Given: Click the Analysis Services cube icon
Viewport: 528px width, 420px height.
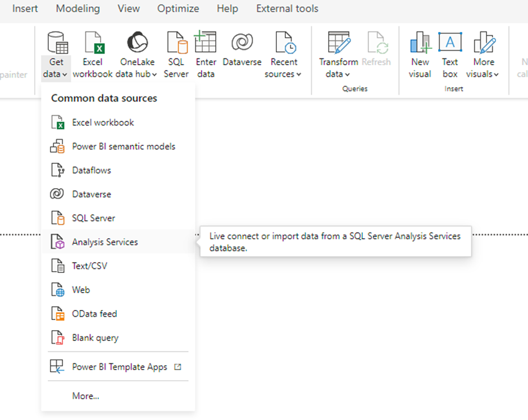Looking at the screenshot, I should point(58,242).
